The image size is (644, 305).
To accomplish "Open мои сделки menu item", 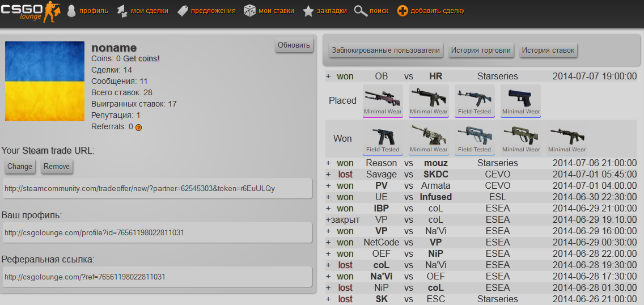I will (150, 11).
